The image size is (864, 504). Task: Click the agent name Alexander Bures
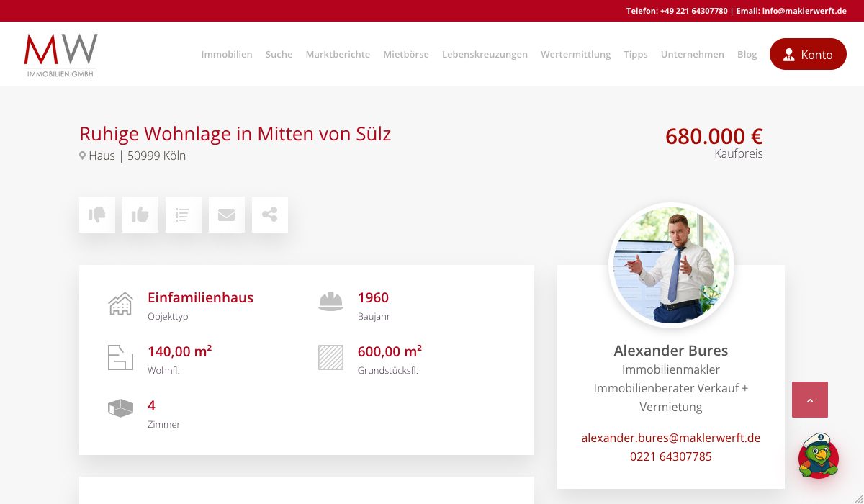coord(671,351)
